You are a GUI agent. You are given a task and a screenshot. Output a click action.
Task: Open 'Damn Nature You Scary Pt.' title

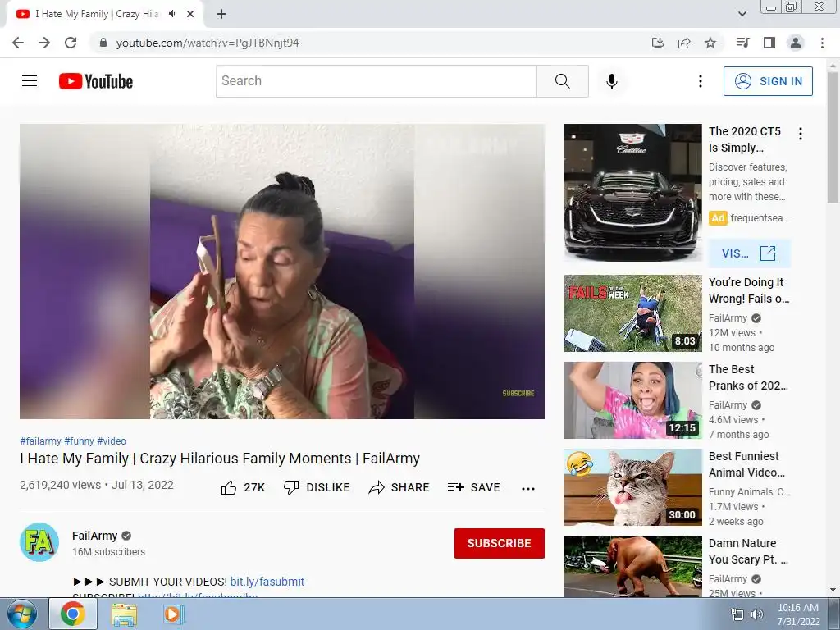coord(748,551)
